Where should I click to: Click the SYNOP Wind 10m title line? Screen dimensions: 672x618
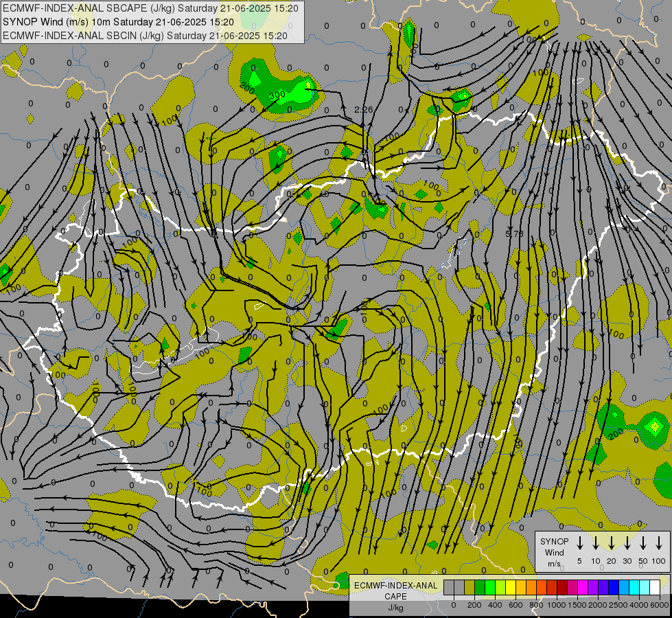[118, 22]
